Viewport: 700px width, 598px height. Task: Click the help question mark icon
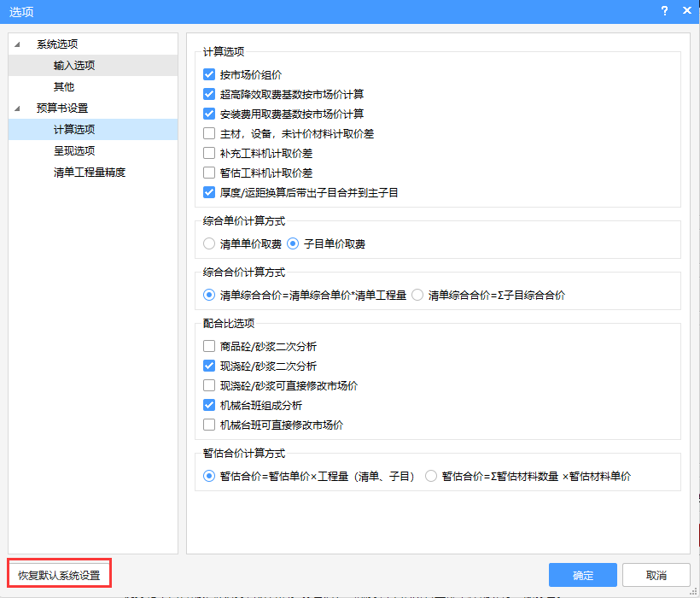tap(664, 11)
